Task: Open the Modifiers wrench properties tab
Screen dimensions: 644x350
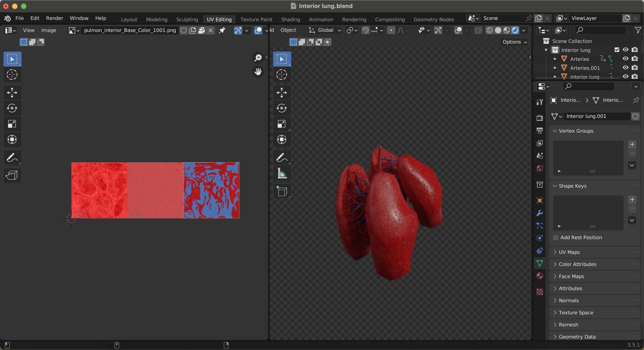Action: coord(540,213)
